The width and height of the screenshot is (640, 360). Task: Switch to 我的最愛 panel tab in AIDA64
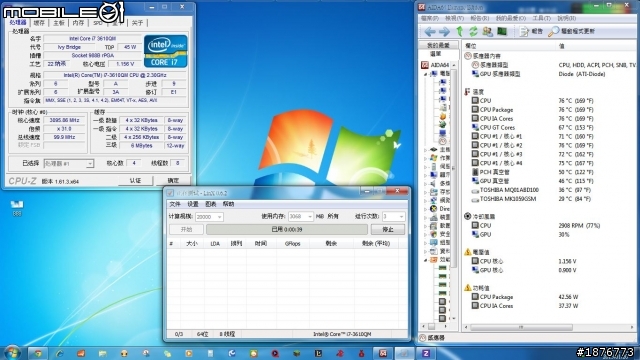click(x=438, y=45)
